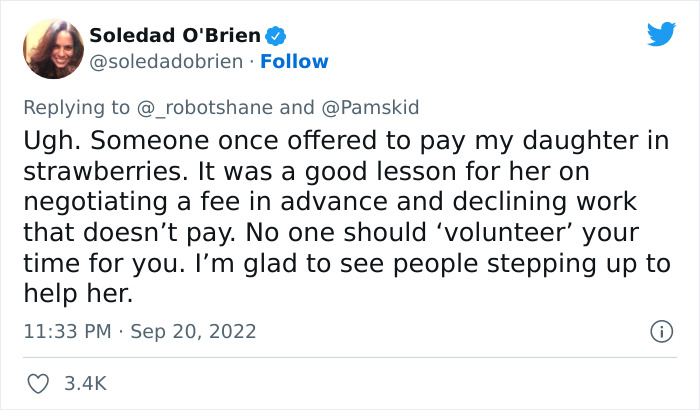This screenshot has height=410, width=700.
Task: Click the 11:33 PM tweet time
Action: (x=66, y=331)
